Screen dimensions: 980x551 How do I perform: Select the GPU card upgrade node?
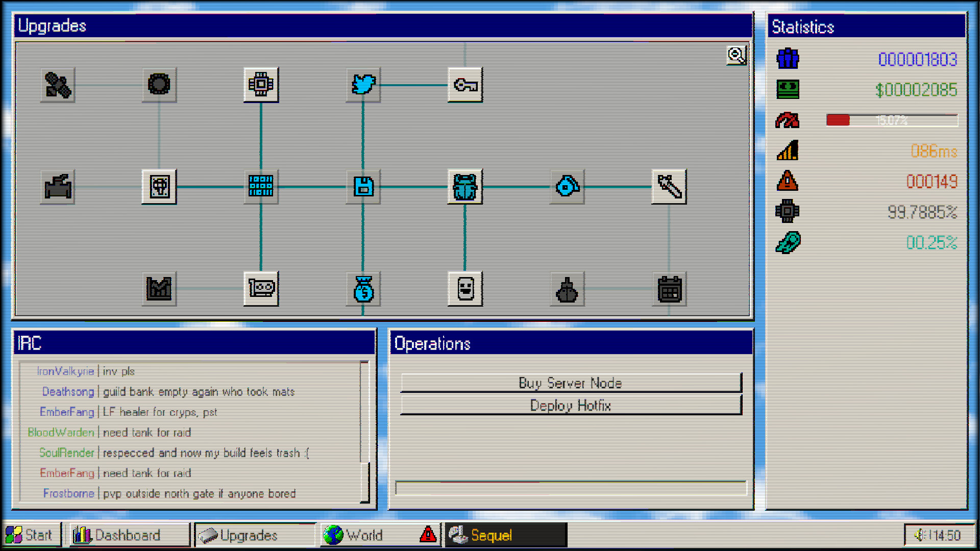pyautogui.click(x=261, y=288)
